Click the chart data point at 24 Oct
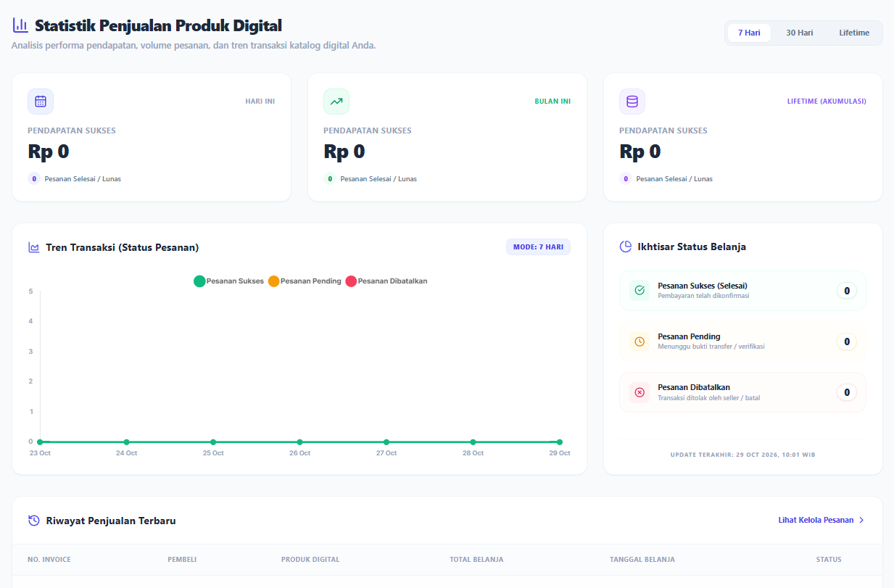 pos(126,442)
